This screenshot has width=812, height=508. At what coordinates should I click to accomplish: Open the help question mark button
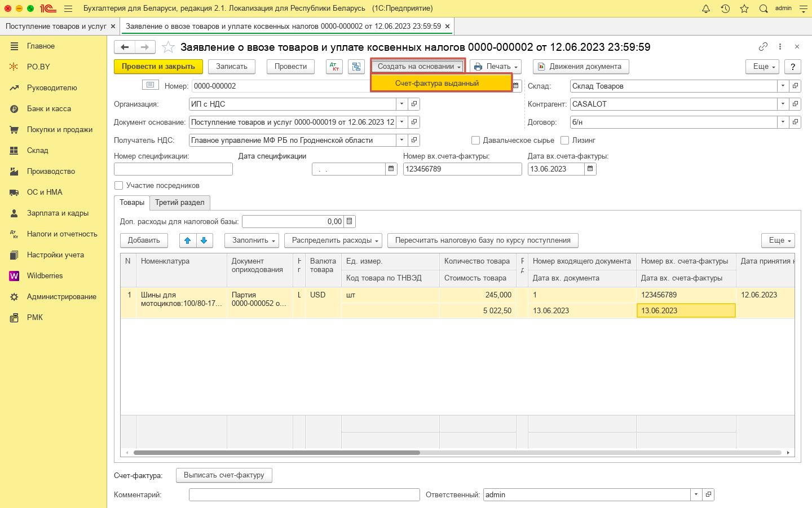point(793,67)
